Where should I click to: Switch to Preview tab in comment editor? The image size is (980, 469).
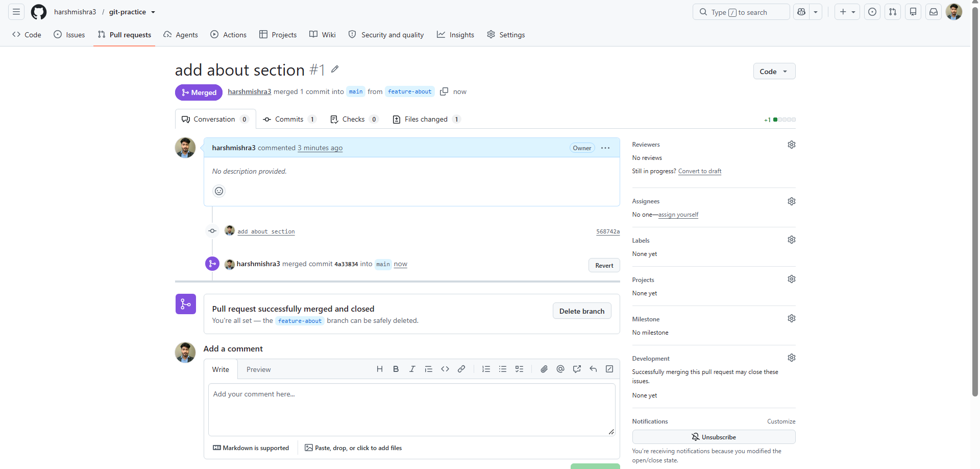pyautogui.click(x=259, y=369)
